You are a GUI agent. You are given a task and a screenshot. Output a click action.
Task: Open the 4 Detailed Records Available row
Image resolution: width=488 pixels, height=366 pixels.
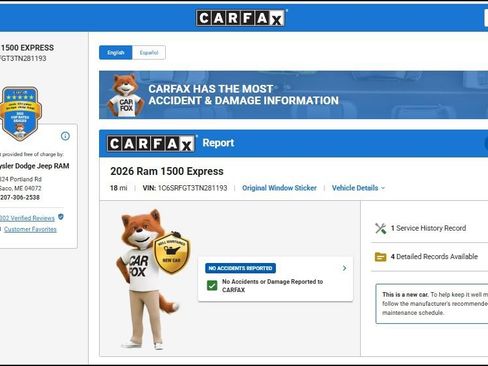click(x=429, y=257)
